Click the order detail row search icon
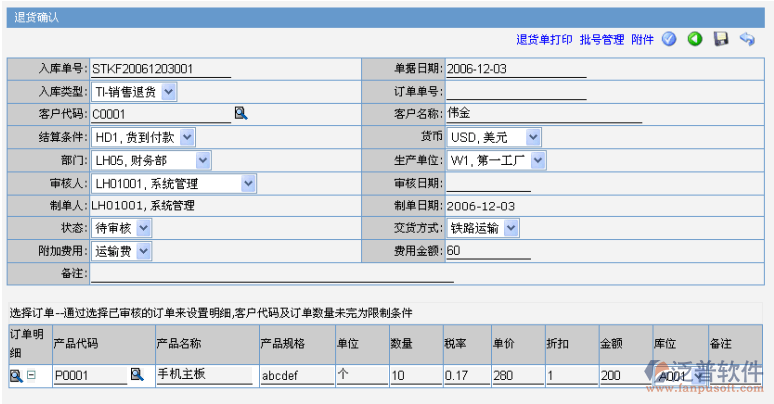 pyautogui.click(x=16, y=375)
